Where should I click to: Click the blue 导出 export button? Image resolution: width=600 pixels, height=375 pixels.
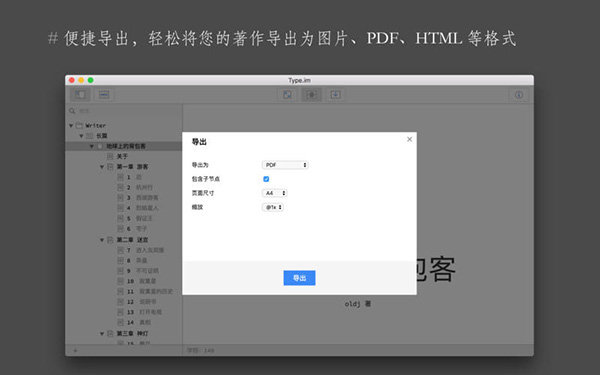click(x=299, y=278)
